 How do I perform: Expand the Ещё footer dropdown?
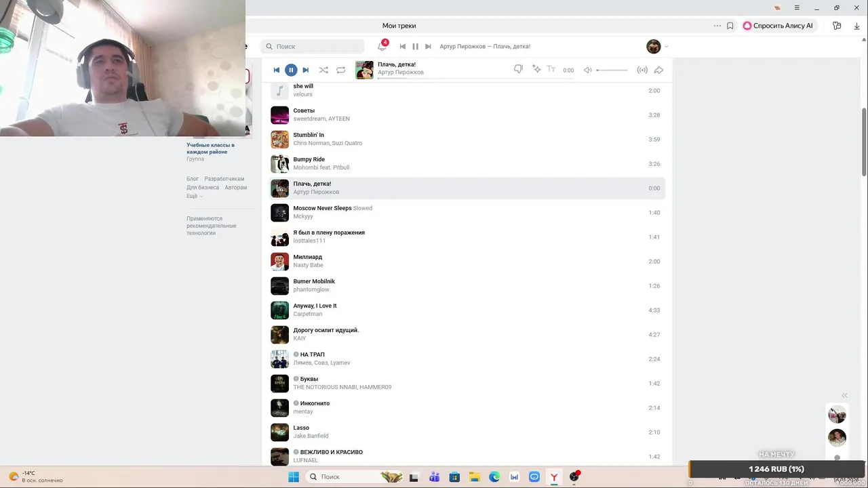(195, 196)
